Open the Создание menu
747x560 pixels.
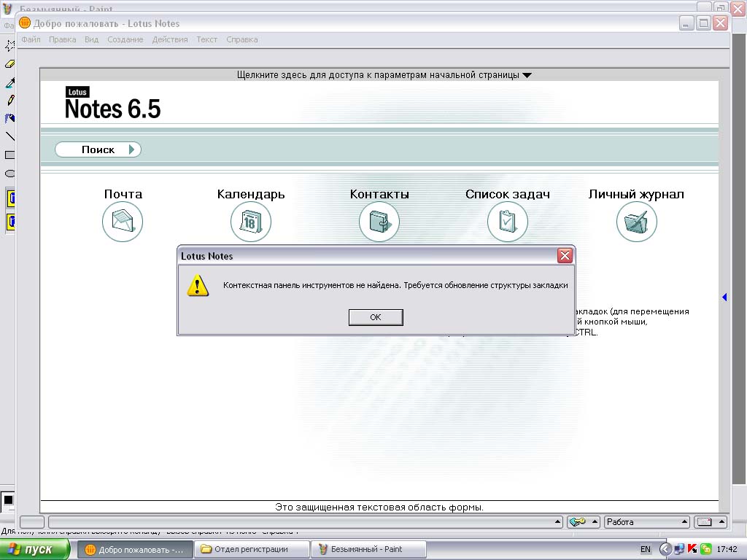(125, 39)
